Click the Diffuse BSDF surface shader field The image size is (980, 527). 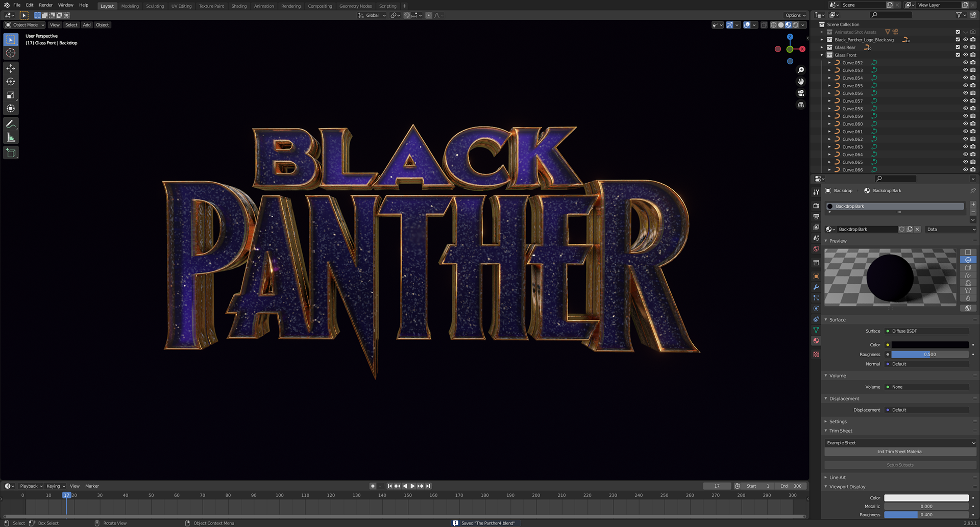coord(927,331)
